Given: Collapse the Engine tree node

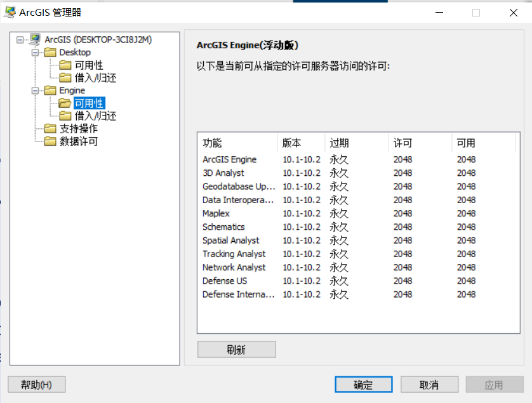Looking at the screenshot, I should coord(35,91).
